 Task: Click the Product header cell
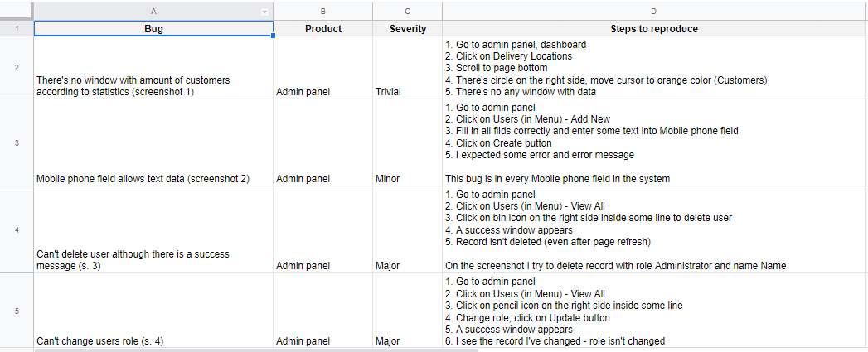pyautogui.click(x=322, y=29)
